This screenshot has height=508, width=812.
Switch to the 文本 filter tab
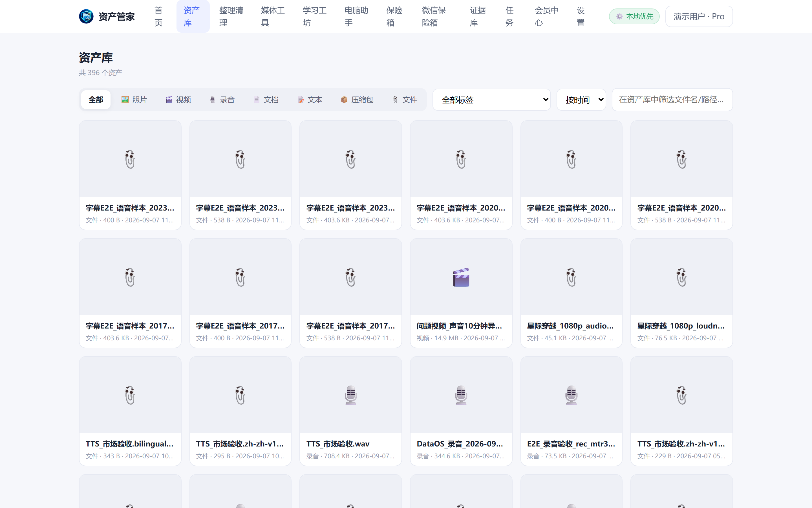pyautogui.click(x=310, y=100)
